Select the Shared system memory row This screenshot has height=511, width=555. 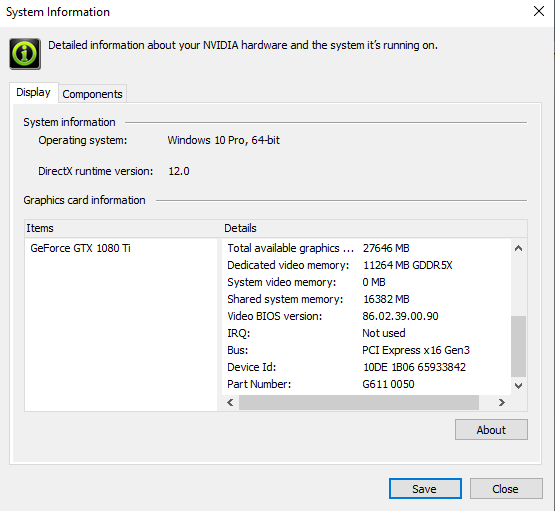point(366,299)
